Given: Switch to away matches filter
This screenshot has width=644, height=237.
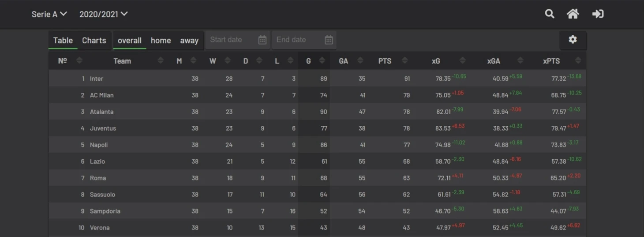Looking at the screenshot, I should click(x=189, y=40).
